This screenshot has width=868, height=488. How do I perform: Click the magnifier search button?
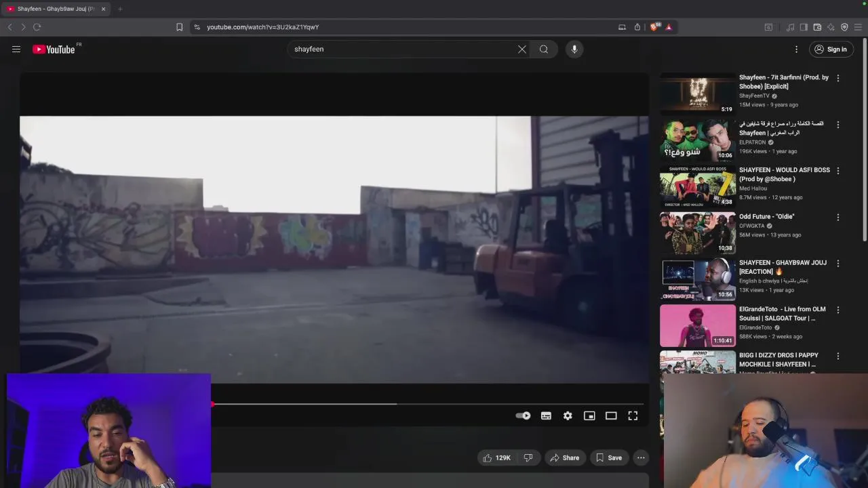click(x=544, y=49)
